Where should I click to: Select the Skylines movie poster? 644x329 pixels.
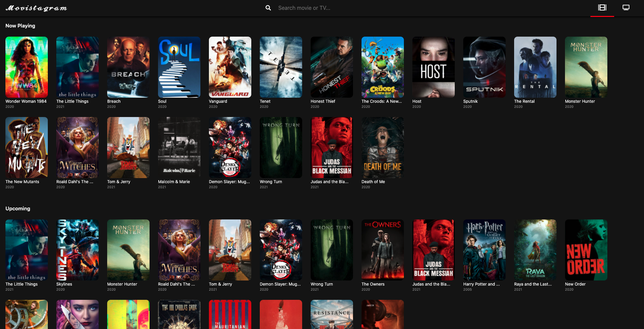(x=77, y=250)
